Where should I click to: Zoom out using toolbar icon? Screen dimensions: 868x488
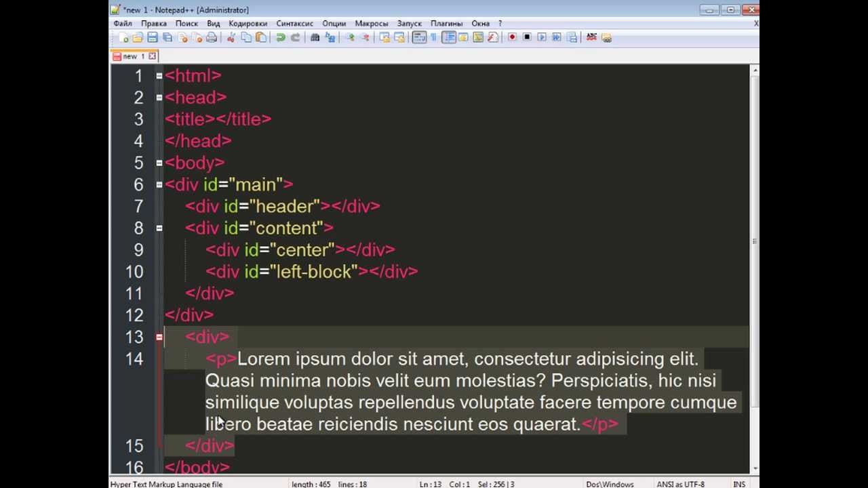365,37
